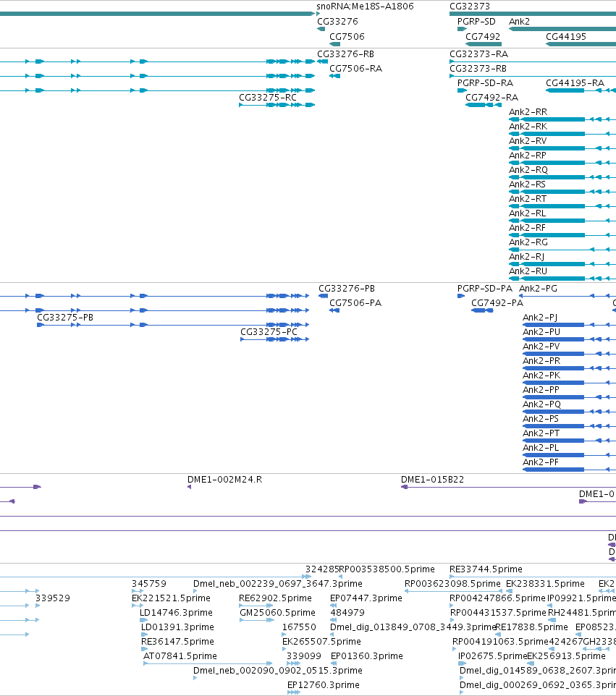Open the Ank2-RJ transcript label
This screenshot has height=696, width=616.
[x=527, y=257]
